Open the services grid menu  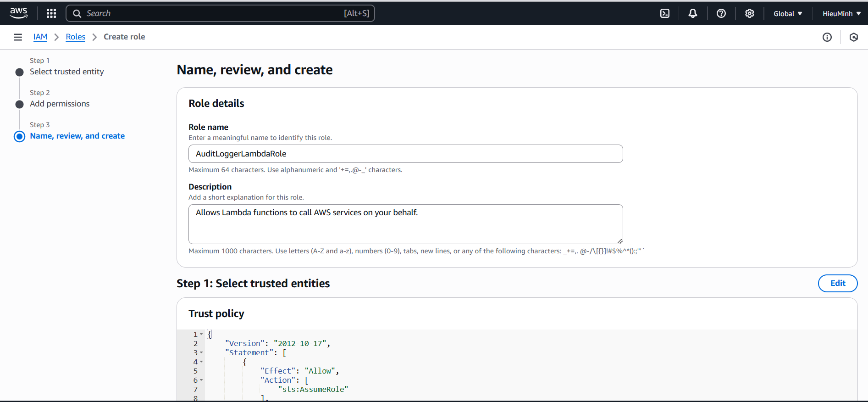[51, 13]
